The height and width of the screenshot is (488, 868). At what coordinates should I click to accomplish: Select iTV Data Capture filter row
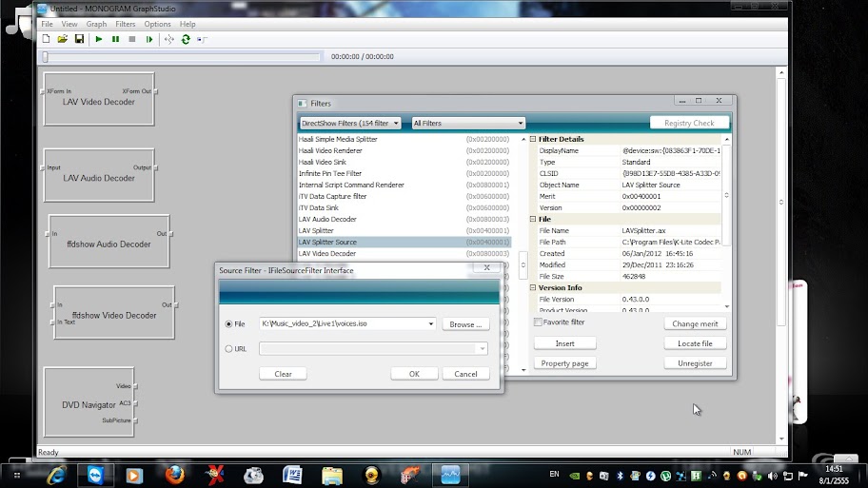[x=404, y=196]
